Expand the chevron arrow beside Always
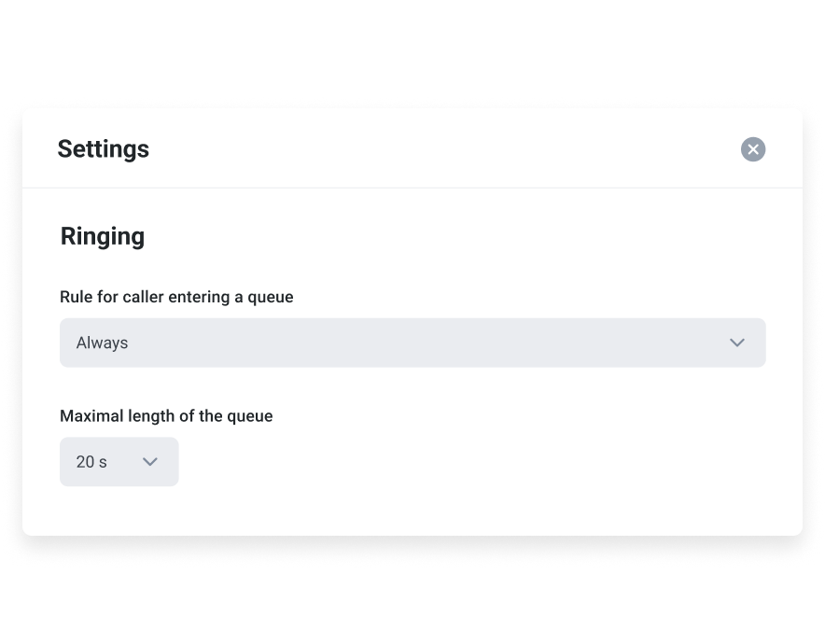Image resolution: width=825 pixels, height=644 pixels. 737,343
